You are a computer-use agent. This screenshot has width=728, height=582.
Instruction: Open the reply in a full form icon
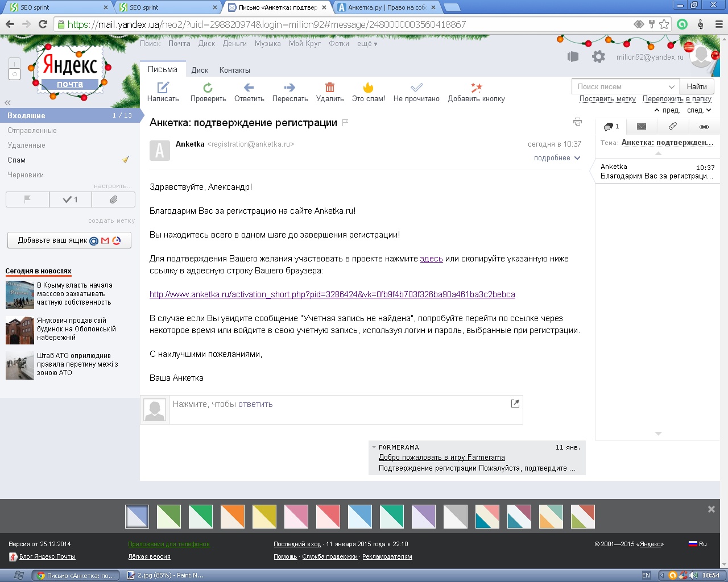[515, 404]
